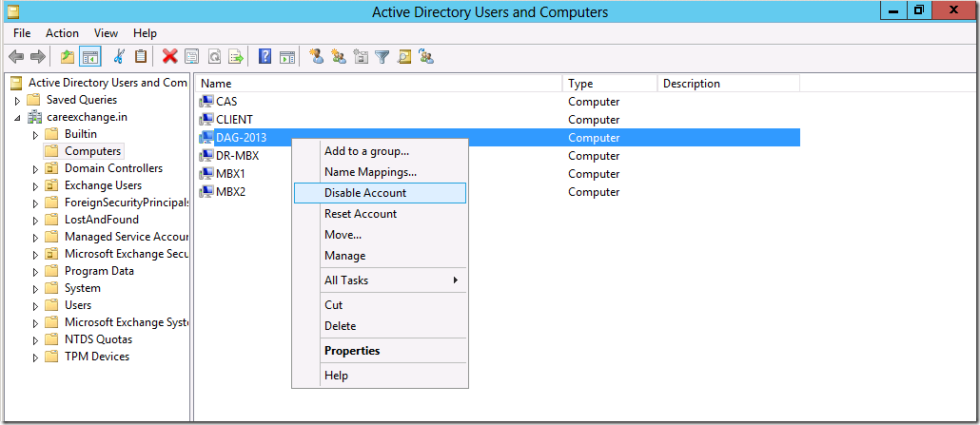The image size is (980, 425).
Task: Create a new group with toolbar icon
Action: (339, 57)
